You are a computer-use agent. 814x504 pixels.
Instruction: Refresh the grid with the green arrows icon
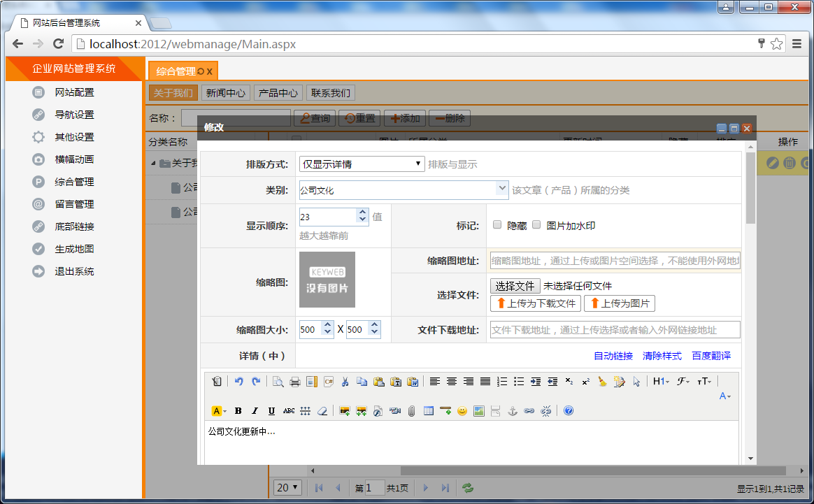pyautogui.click(x=468, y=488)
